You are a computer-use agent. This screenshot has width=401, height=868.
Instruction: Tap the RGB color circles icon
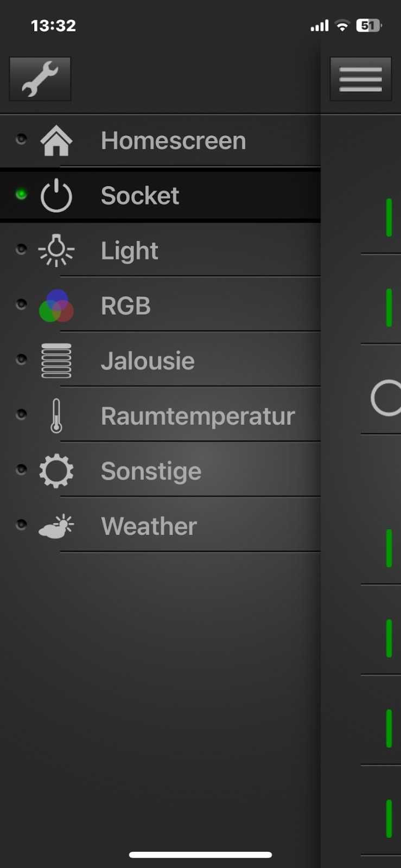(56, 306)
